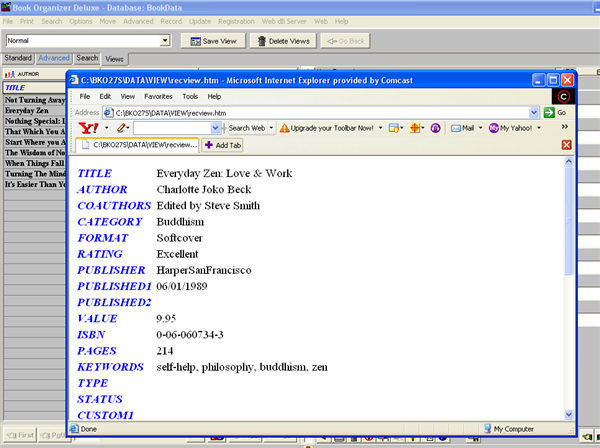Click the Comcast logo in IE window
600x448 pixels.
(563, 97)
